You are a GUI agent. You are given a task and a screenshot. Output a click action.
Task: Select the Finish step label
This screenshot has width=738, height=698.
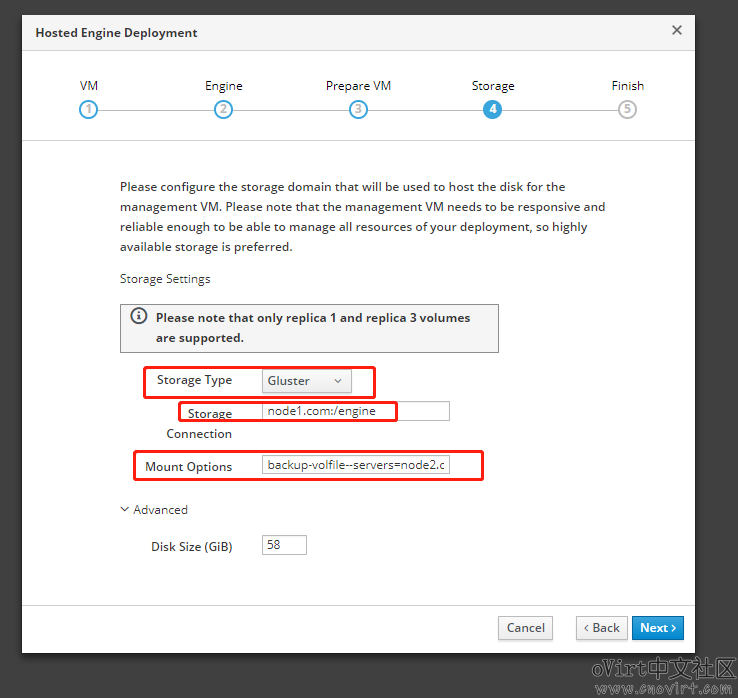(627, 86)
